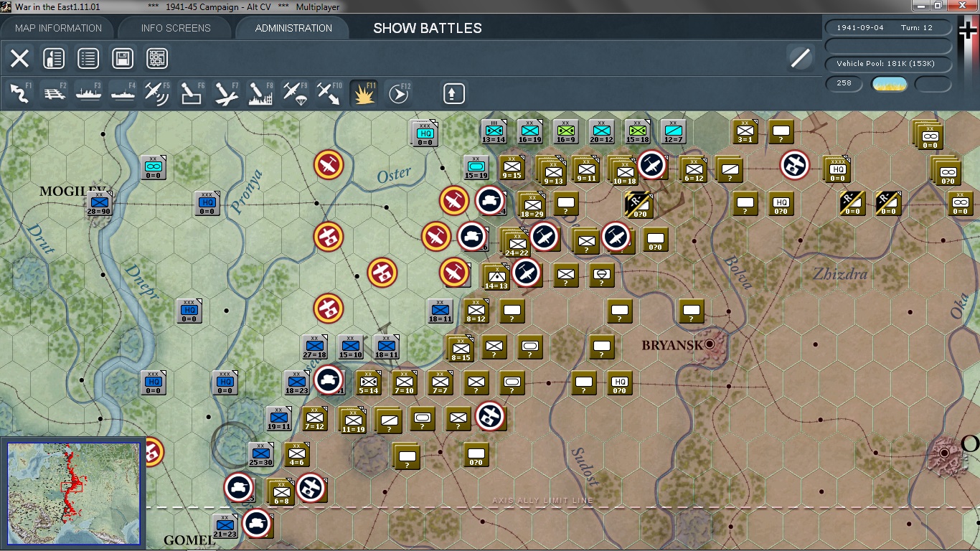Select the Soviet 14=13 unit

pyautogui.click(x=496, y=277)
